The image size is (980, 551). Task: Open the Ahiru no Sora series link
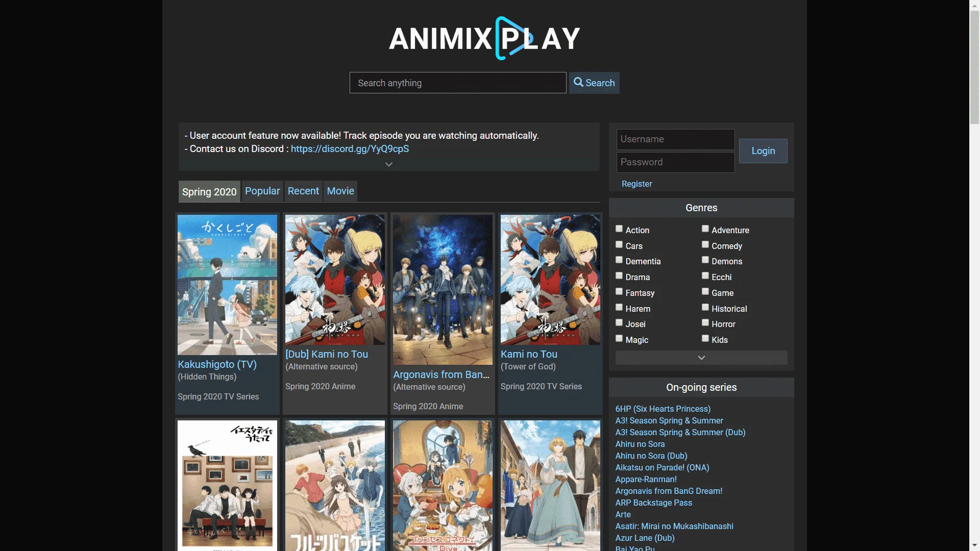tap(640, 444)
